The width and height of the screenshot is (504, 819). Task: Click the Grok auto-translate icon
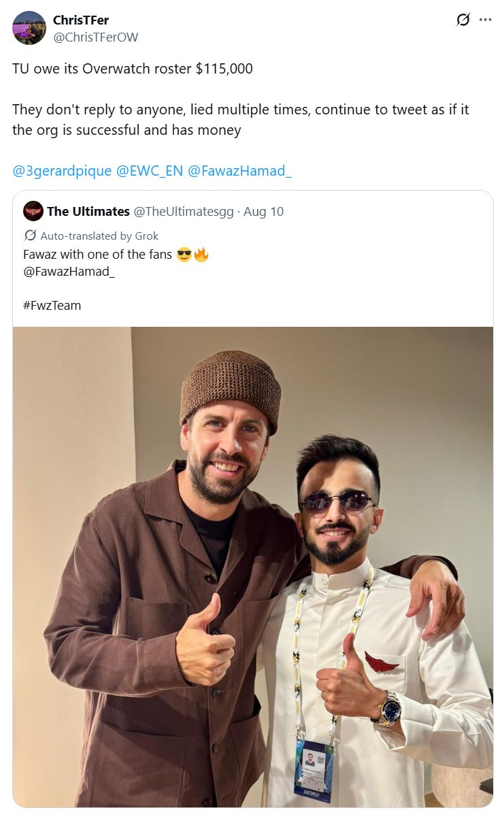[x=30, y=236]
